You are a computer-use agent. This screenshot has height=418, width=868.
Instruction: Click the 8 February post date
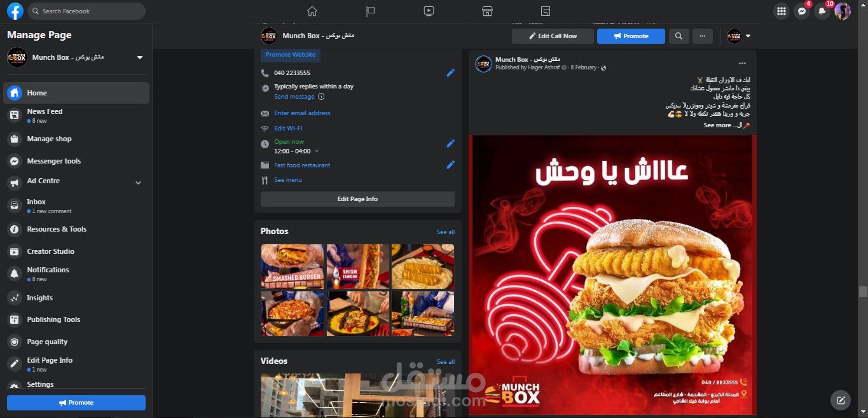(x=584, y=67)
